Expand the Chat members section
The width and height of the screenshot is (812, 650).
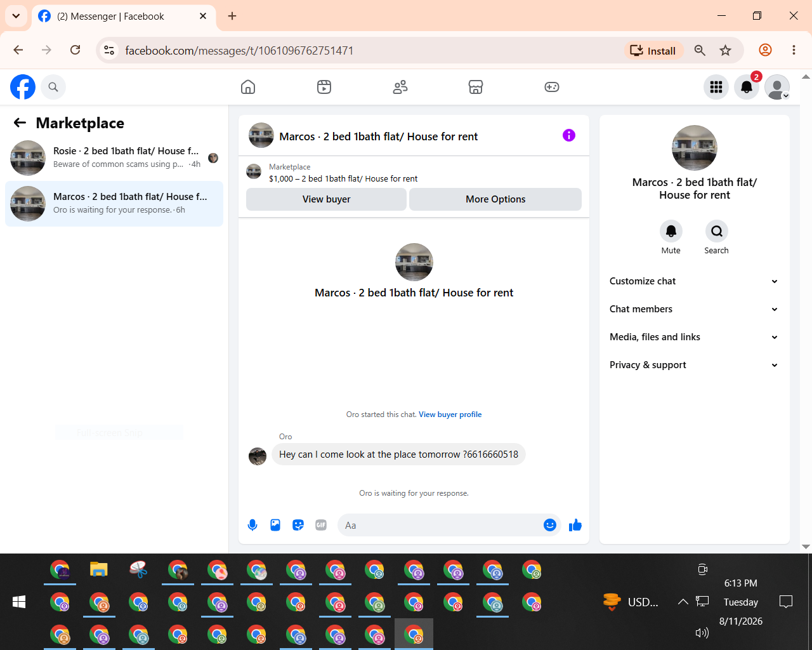pos(694,309)
